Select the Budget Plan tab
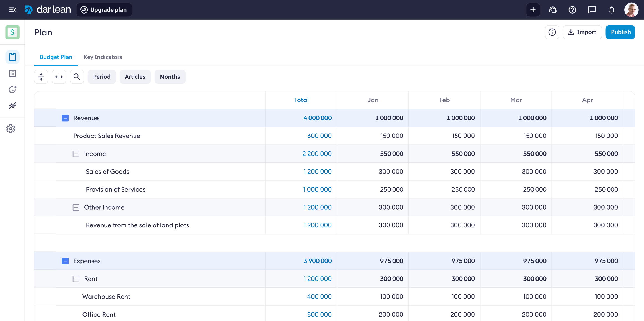 pyautogui.click(x=56, y=57)
